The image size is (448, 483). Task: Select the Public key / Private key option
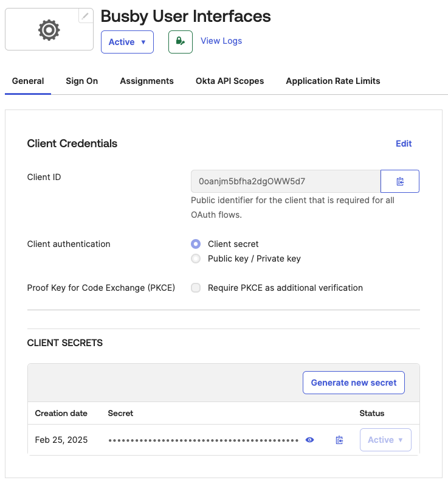tap(196, 259)
